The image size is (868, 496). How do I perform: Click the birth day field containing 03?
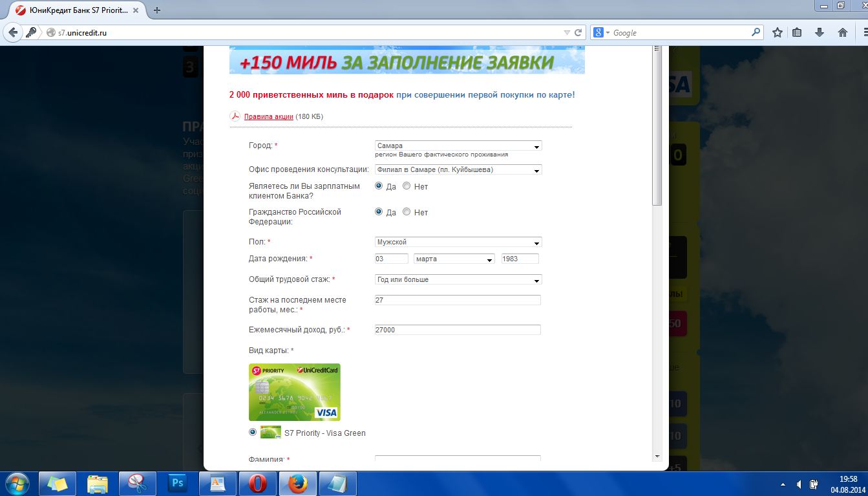pos(392,259)
